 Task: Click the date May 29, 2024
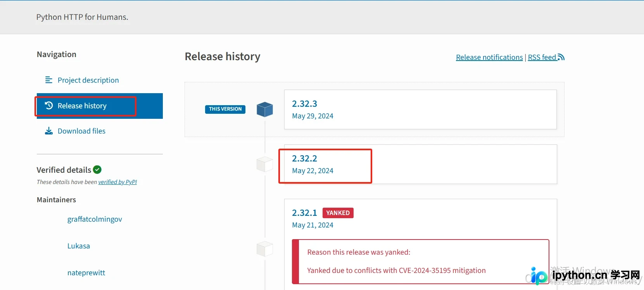click(x=313, y=116)
